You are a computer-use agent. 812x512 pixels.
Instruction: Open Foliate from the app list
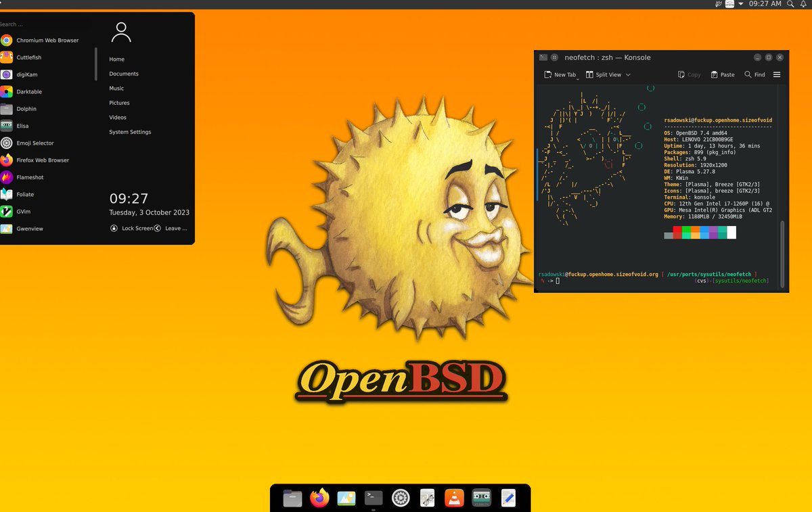[x=46, y=195]
